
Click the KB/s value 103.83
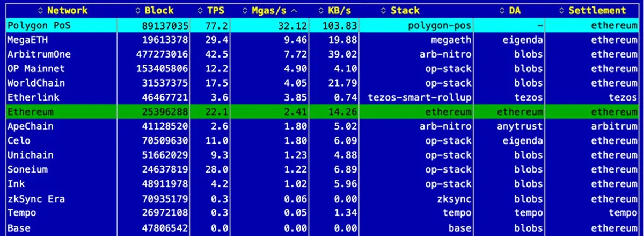[340, 25]
